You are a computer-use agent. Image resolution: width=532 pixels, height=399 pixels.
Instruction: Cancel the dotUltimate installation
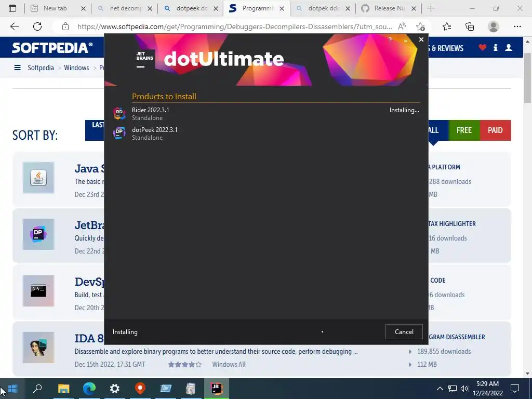tap(404, 332)
